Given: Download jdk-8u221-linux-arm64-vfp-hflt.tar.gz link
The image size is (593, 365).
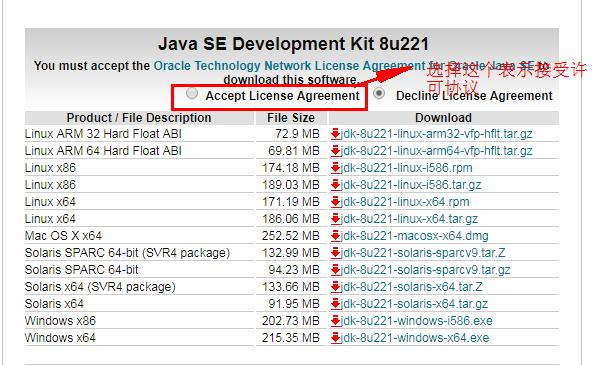Looking at the screenshot, I should pyautogui.click(x=436, y=151).
